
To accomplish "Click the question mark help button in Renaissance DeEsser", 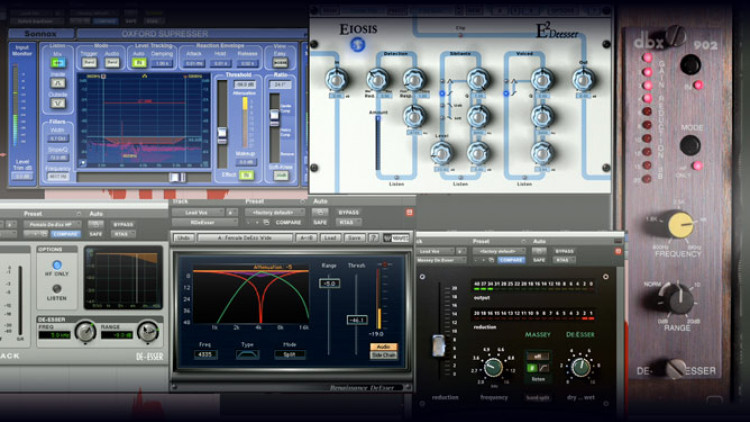I will coord(374,238).
